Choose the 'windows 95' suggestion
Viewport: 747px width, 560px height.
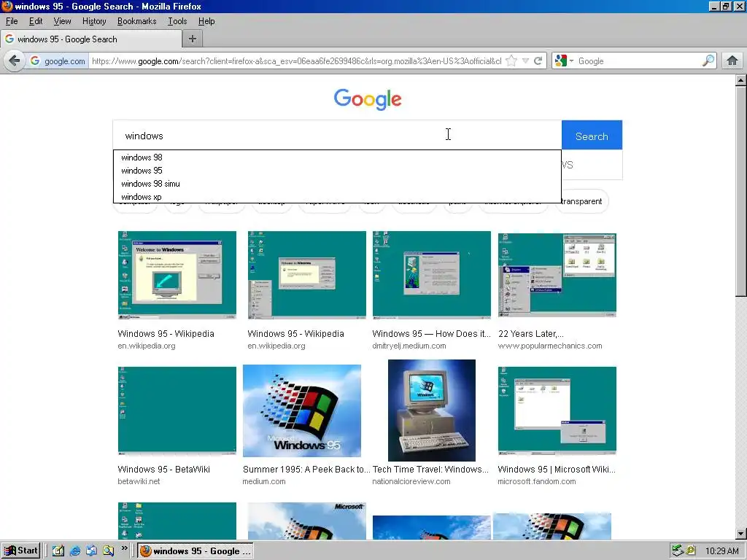tap(337, 171)
